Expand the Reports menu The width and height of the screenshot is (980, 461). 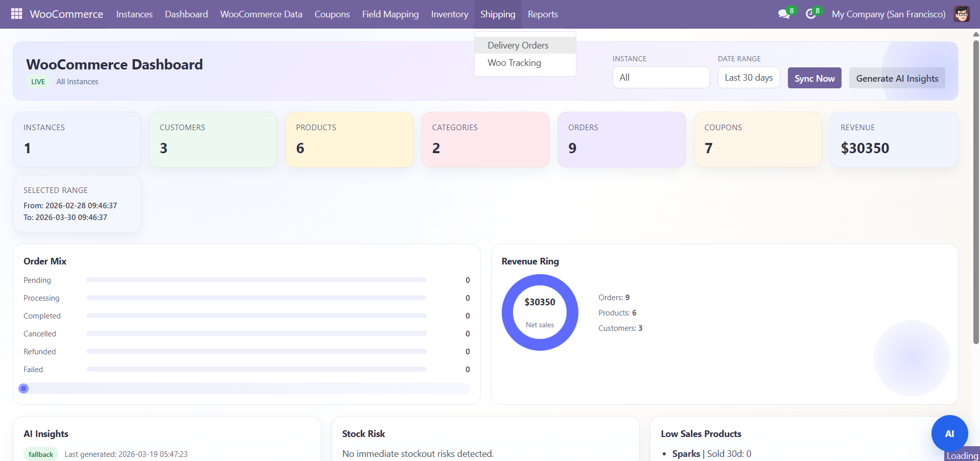pyautogui.click(x=542, y=14)
